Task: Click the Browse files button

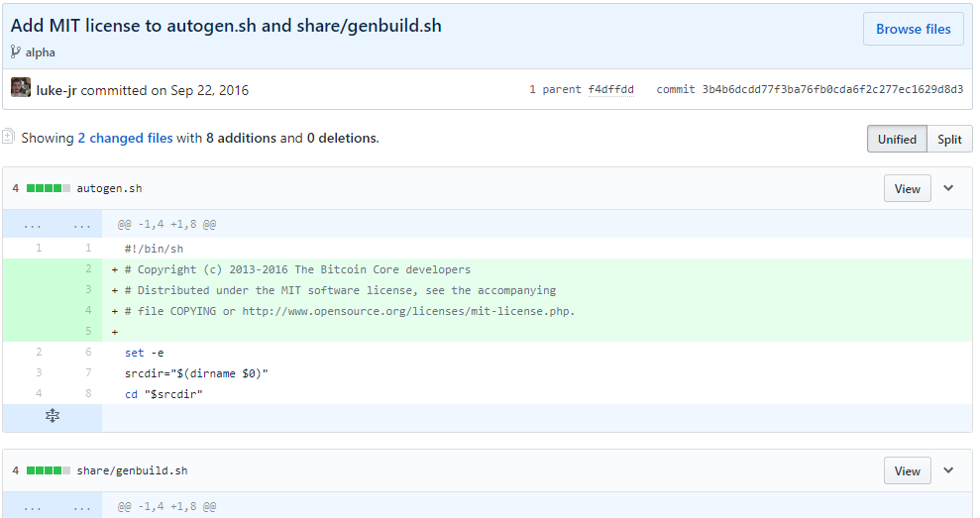Action: point(913,30)
